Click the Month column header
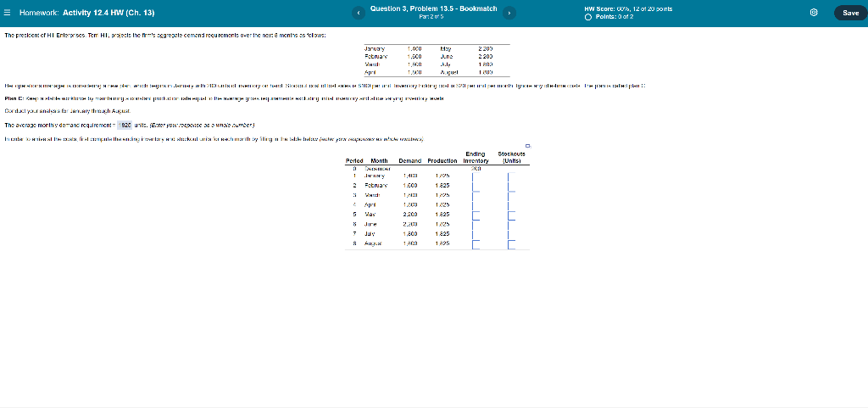The width and height of the screenshot is (868, 408). tap(379, 160)
